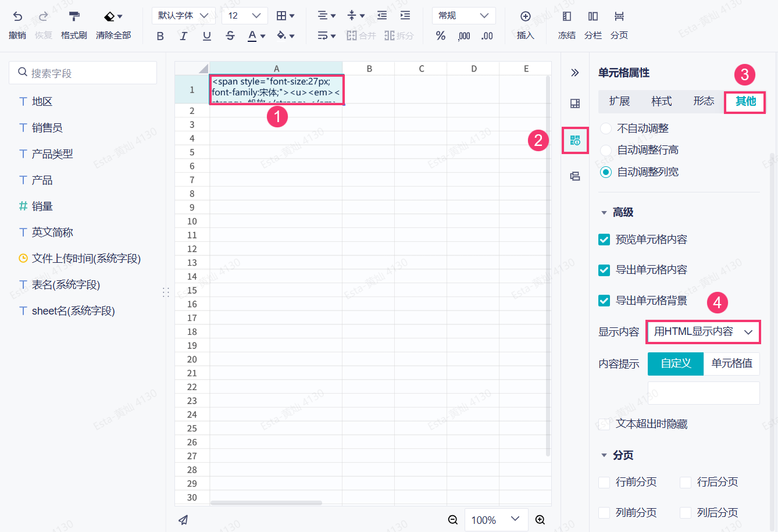The height and width of the screenshot is (532, 778).
Task: Check the 行后分页 box
Action: (686, 482)
